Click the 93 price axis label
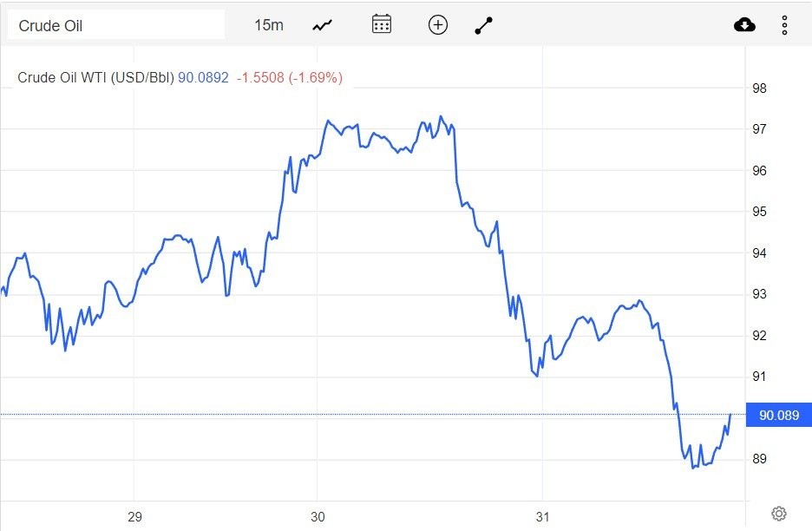This screenshot has width=812, height=531. 759,294
